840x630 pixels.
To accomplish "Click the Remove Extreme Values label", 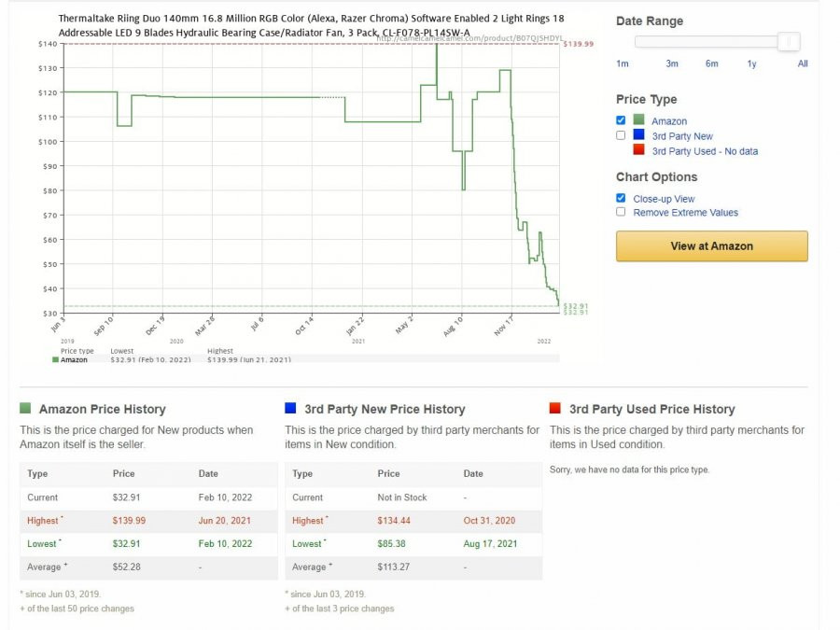I will pyautogui.click(x=686, y=213).
